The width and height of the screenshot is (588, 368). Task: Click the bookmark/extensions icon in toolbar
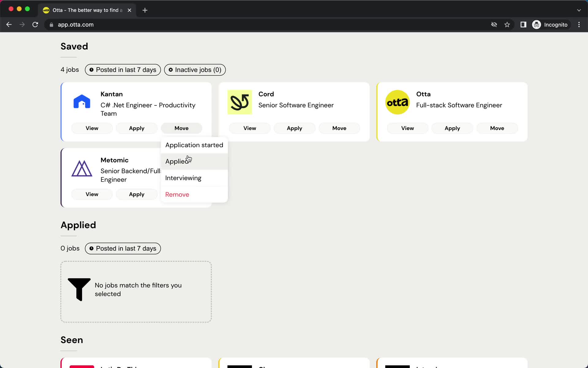[x=507, y=25]
